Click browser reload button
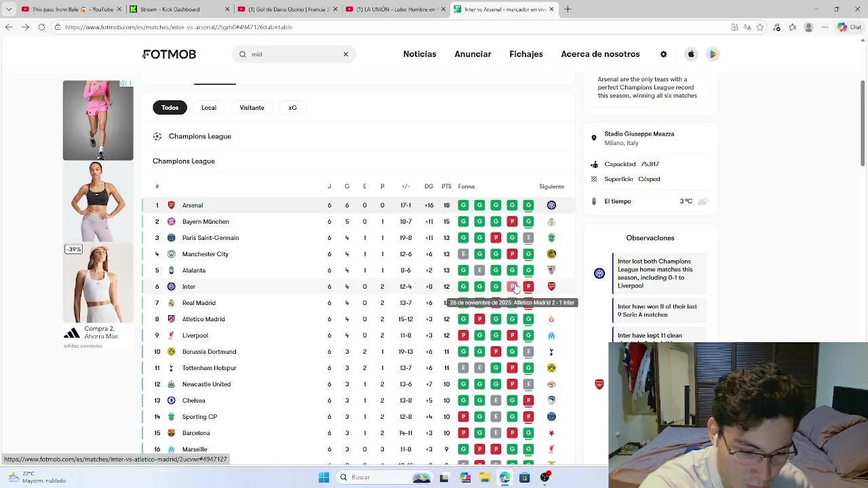The image size is (868, 488). click(x=41, y=27)
